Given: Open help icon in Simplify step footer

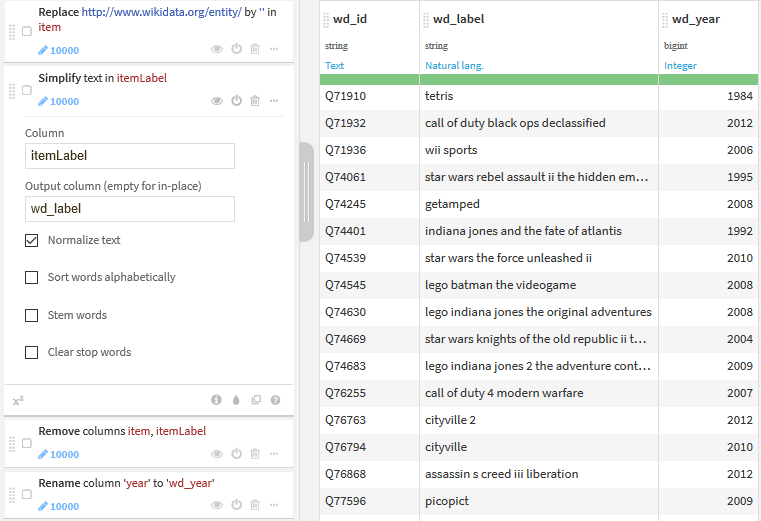Looking at the screenshot, I should click(275, 400).
